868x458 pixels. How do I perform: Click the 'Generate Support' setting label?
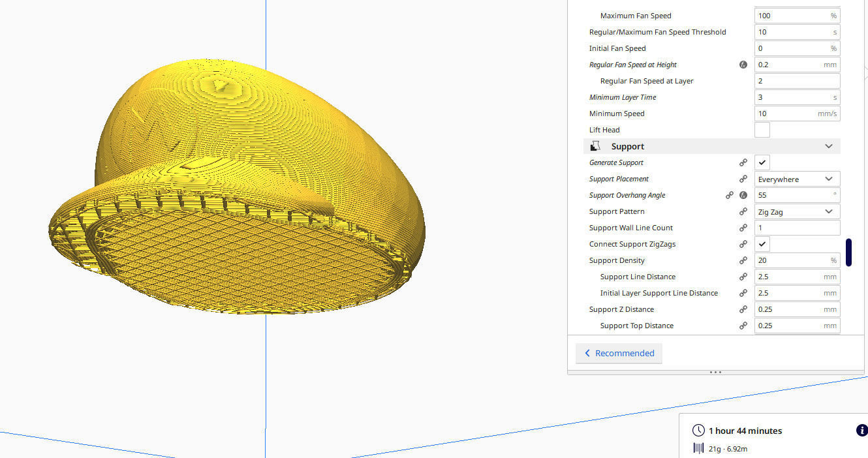pyautogui.click(x=616, y=162)
